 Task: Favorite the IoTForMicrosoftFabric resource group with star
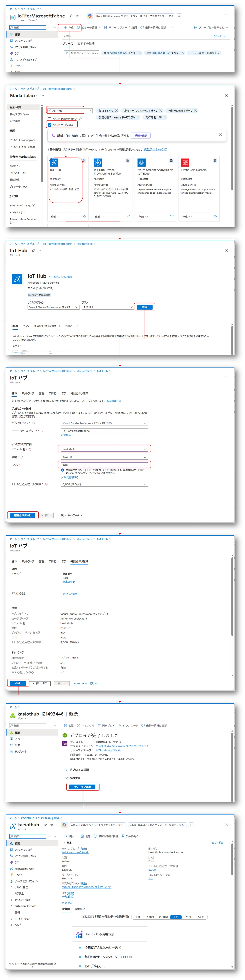point(77,16)
